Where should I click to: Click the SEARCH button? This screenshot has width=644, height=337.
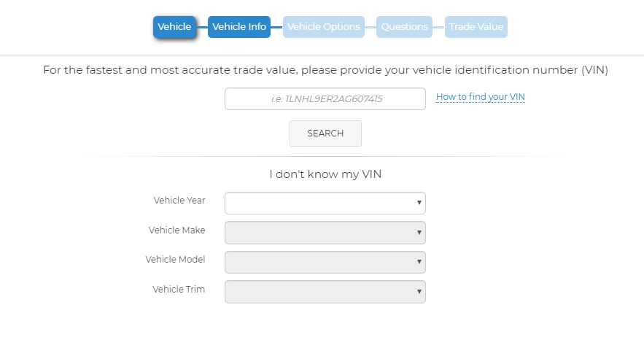325,133
